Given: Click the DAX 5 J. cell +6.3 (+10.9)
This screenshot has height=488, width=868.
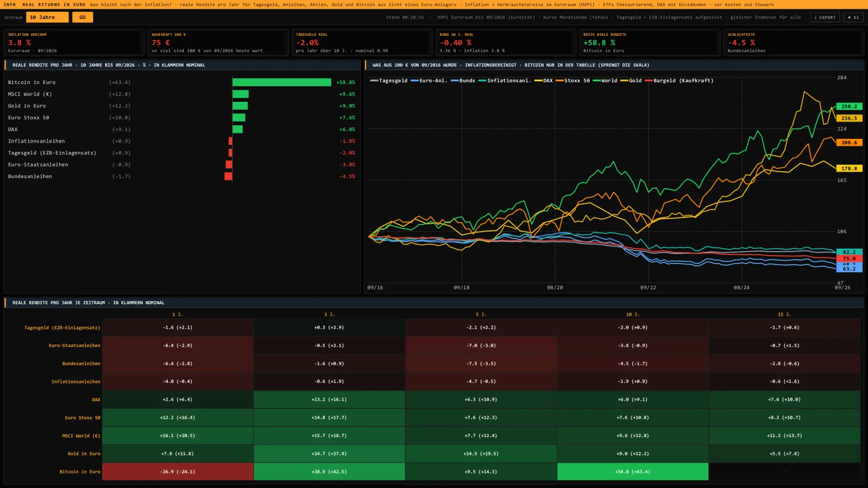Looking at the screenshot, I should (481, 400).
